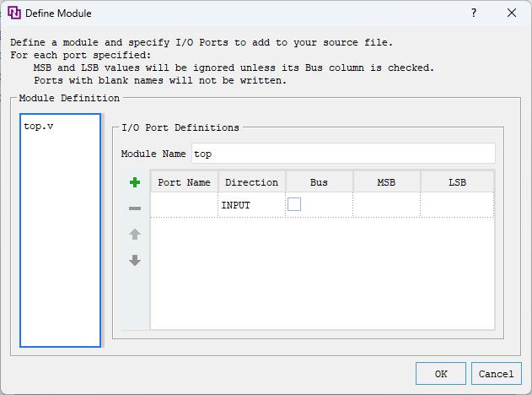Click the empty Port Name cell
Screen dimensions: 532x395
[184, 205]
